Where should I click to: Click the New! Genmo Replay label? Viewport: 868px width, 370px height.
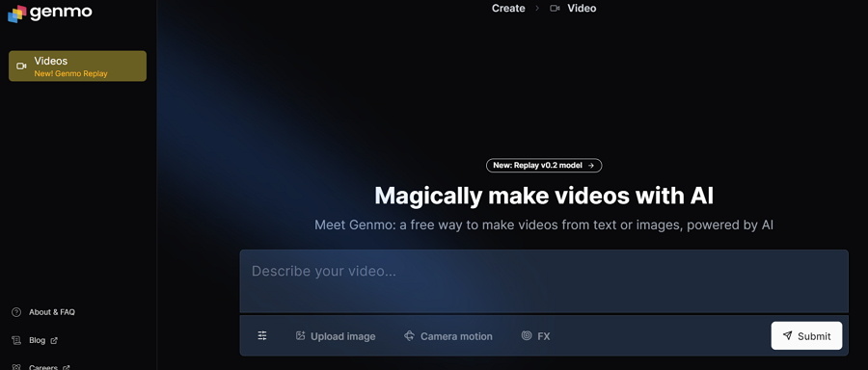point(70,73)
